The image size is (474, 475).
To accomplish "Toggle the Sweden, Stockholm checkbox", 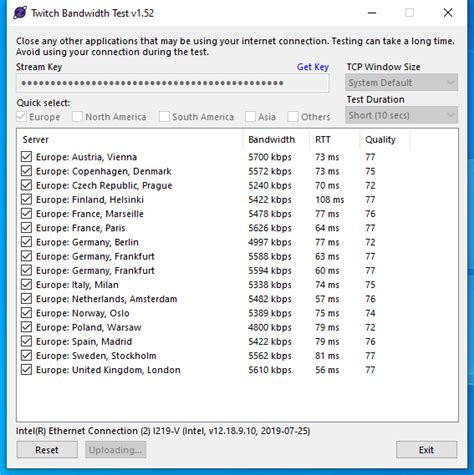I will point(26,356).
